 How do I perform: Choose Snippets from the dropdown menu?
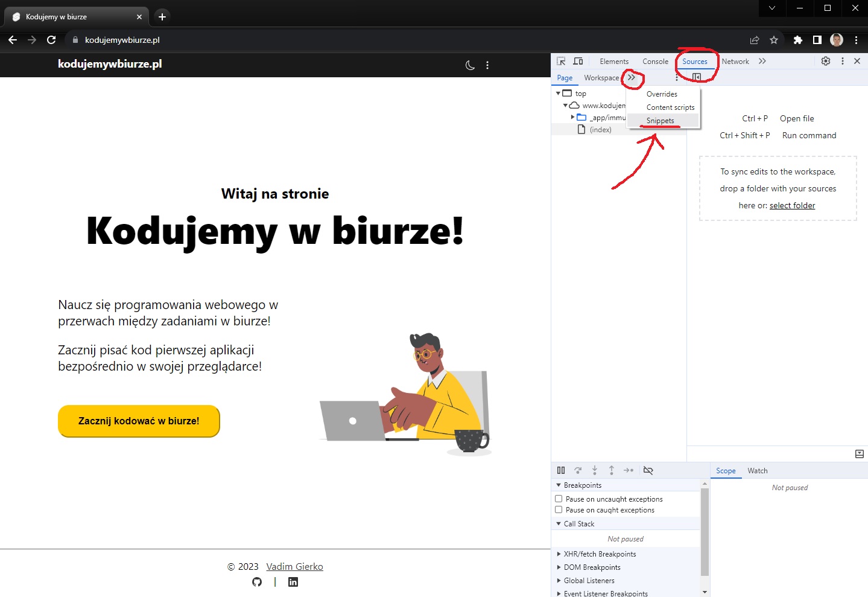663,121
